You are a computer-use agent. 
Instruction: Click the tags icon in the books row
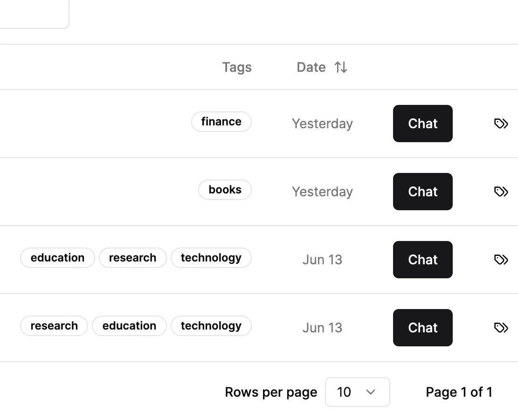(501, 192)
